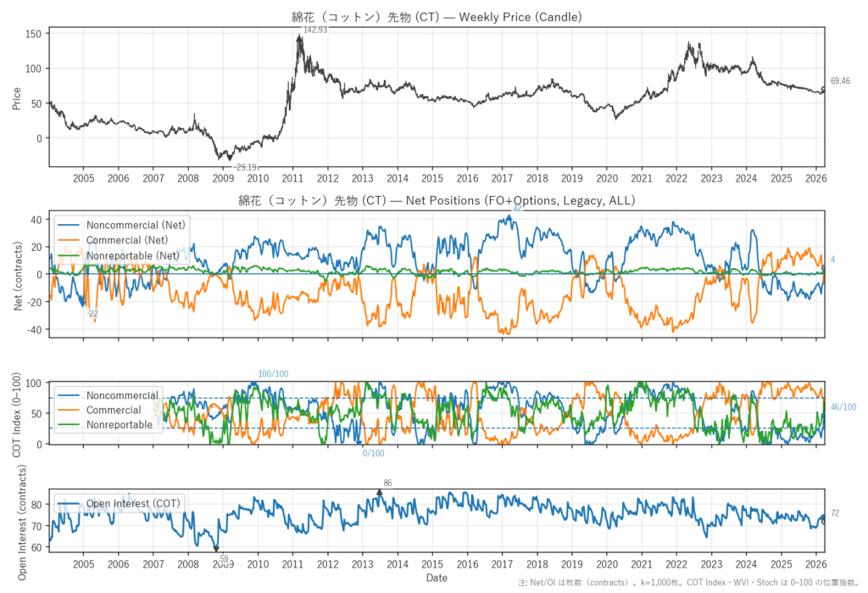Viewport: 868px width, 593px height.
Task: Select Nonreportable (Net) legend entry
Action: click(x=132, y=255)
